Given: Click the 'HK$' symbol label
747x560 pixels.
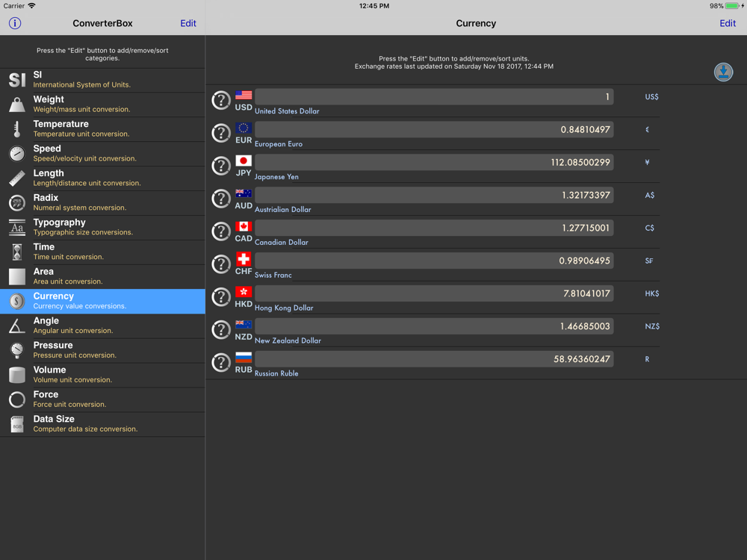Looking at the screenshot, I should click(651, 293).
